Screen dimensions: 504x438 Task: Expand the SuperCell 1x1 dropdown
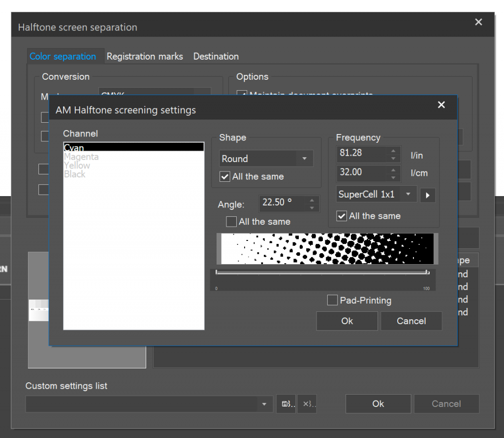(408, 195)
